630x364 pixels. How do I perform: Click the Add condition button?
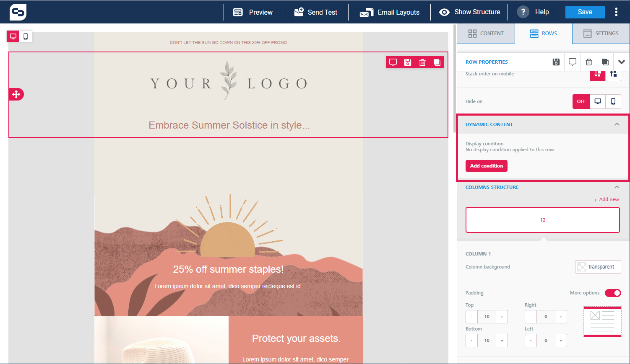[487, 166]
